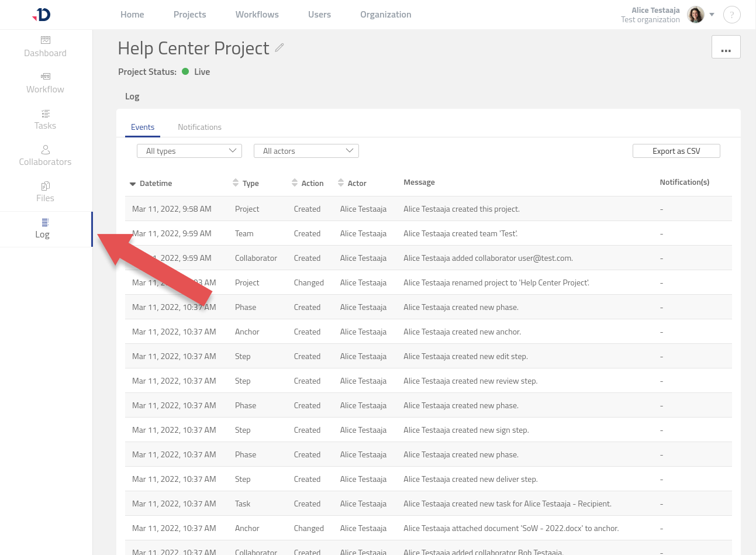Open Collaborators from the sidebar

(x=46, y=150)
